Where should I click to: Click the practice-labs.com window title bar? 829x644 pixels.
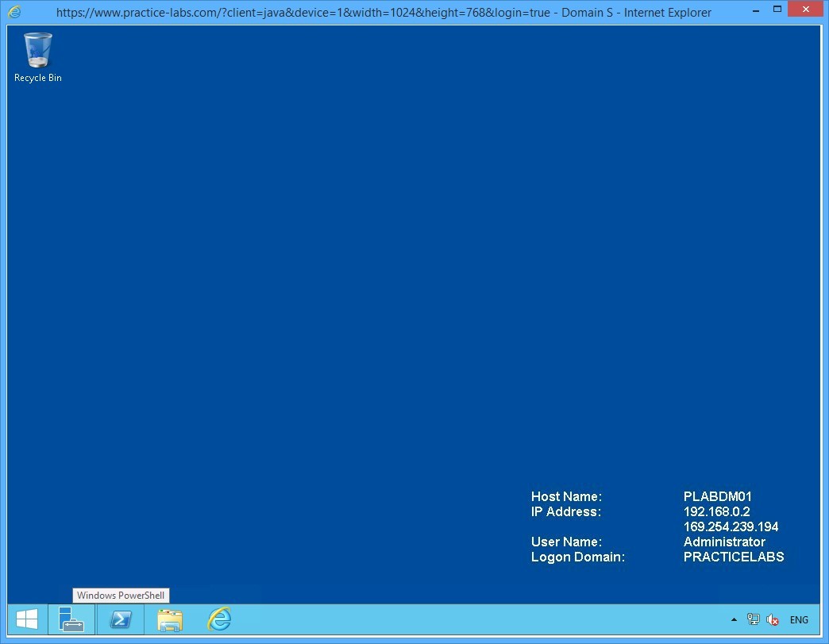(383, 12)
